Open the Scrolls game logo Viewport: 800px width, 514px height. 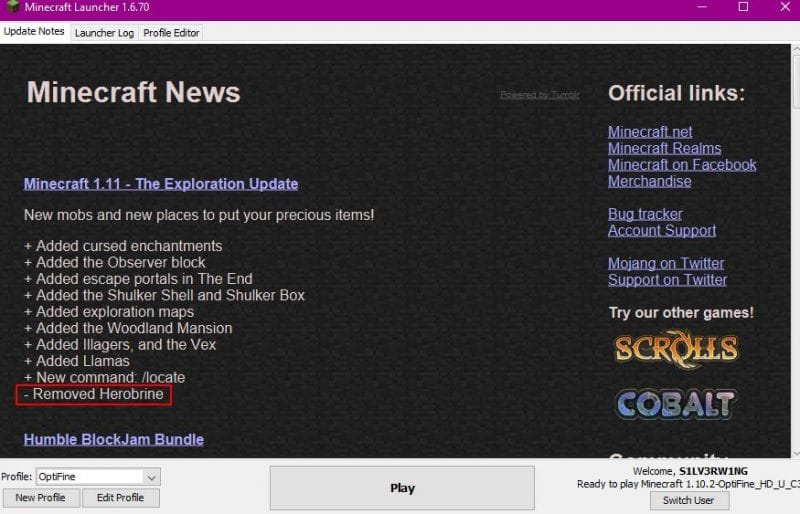pyautogui.click(x=676, y=349)
